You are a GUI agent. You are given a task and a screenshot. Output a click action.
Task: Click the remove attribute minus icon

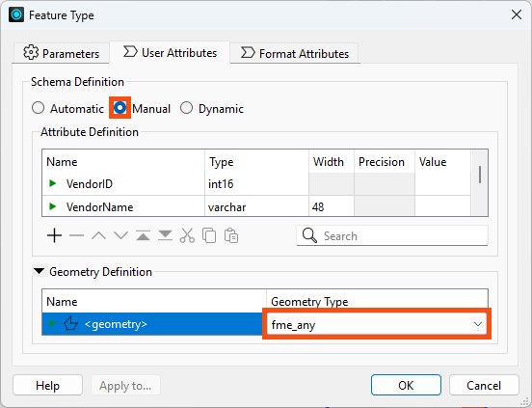click(76, 235)
